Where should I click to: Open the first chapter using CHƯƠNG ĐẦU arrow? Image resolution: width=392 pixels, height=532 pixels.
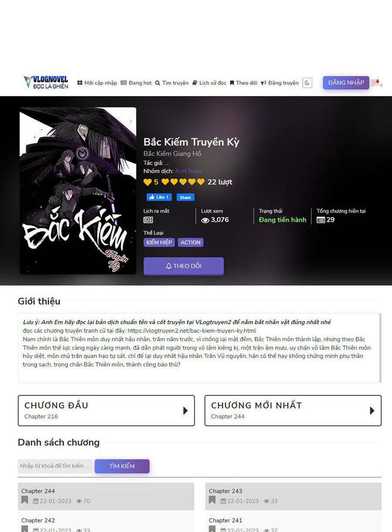click(x=185, y=410)
